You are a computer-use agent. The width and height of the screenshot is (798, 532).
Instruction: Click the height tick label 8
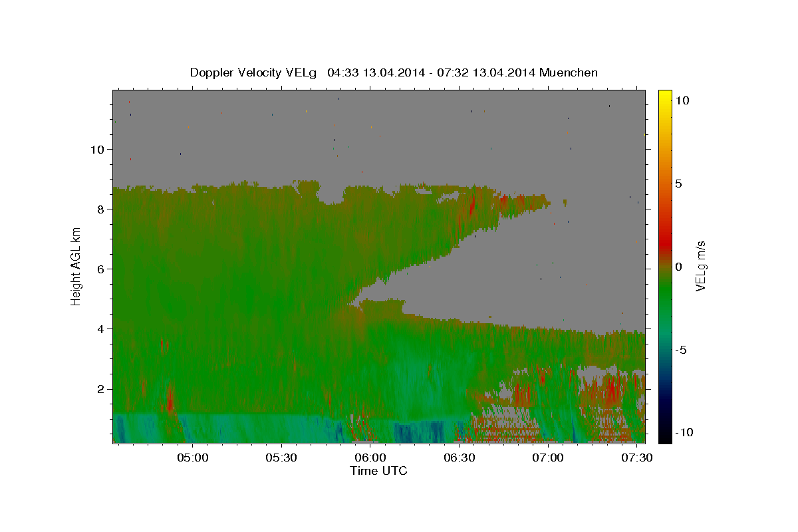point(100,209)
